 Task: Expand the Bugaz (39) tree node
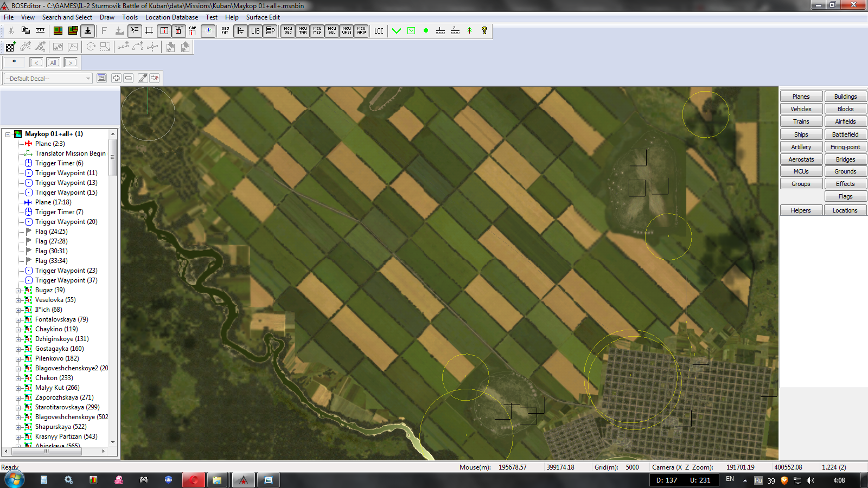(18, 291)
